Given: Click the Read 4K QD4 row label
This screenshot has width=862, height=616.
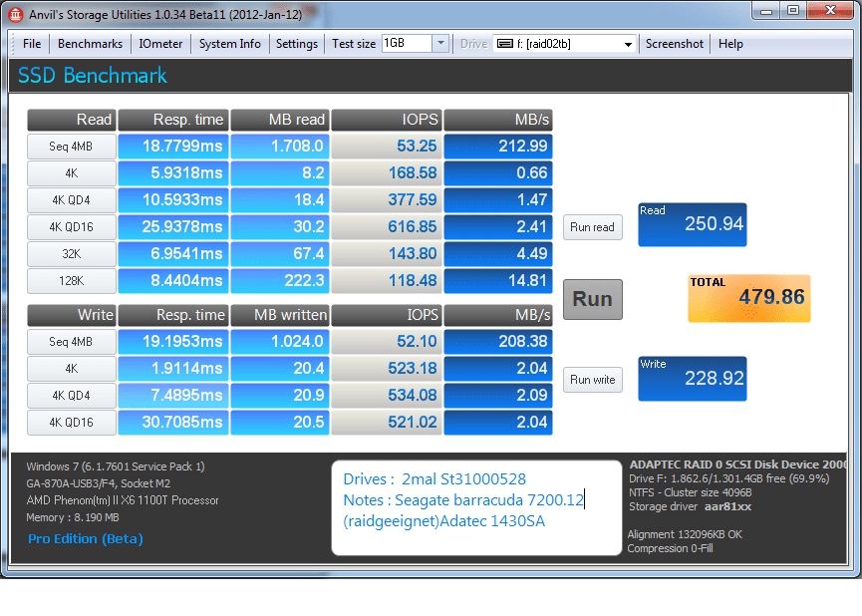Looking at the screenshot, I should pyautogui.click(x=72, y=200).
